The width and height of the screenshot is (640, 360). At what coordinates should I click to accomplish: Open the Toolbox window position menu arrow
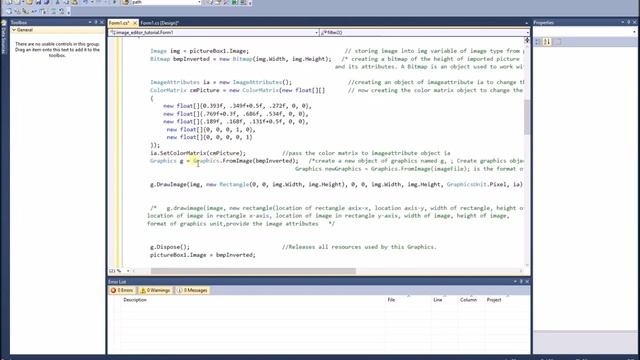coord(90,22)
